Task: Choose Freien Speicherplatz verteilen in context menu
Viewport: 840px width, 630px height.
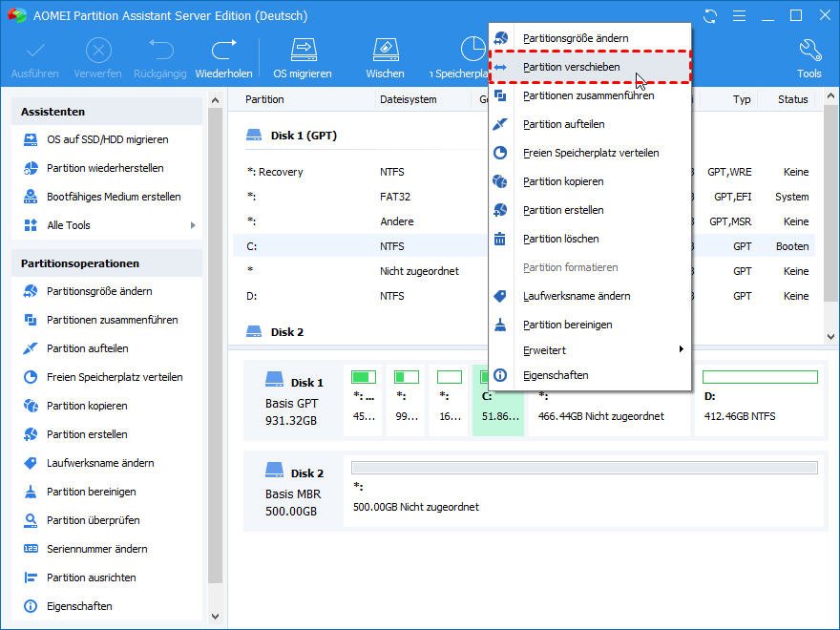Action: tap(590, 153)
